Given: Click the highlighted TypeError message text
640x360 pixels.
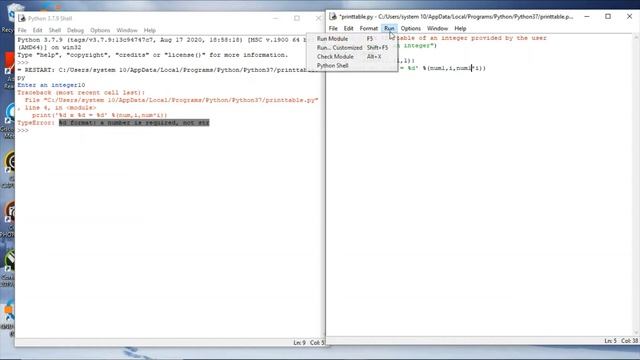Looking at the screenshot, I should click(134, 122).
